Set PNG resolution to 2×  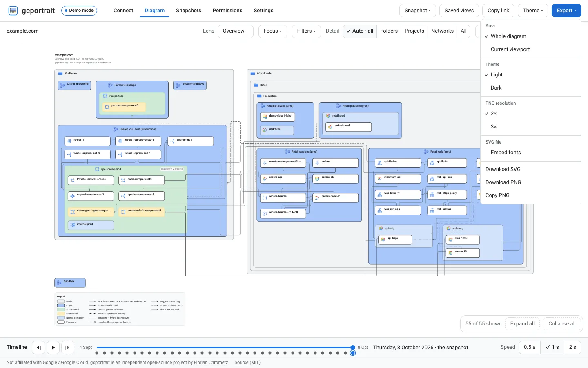[531, 114]
